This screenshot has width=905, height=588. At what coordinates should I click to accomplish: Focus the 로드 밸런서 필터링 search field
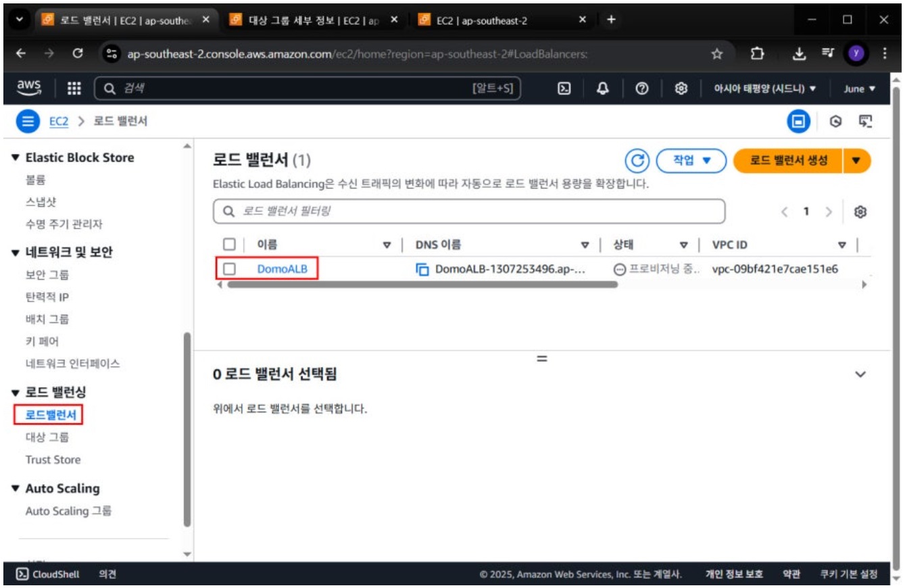tap(469, 212)
